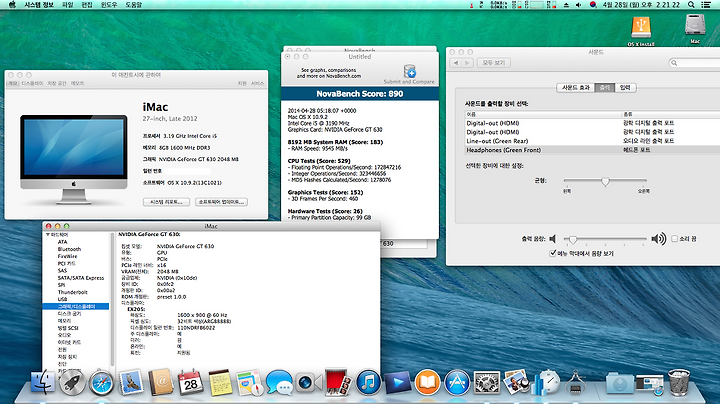Select Bluetooth in System Information sidebar
Screen dimensions: 720x404
coord(69,249)
